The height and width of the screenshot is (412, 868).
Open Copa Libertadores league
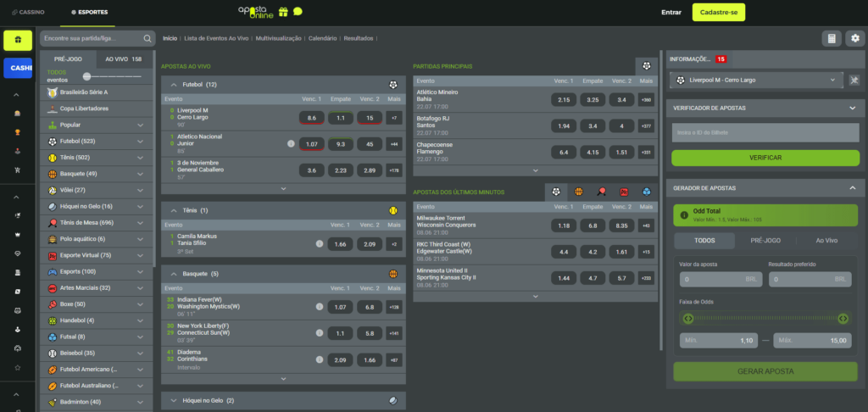pyautogui.click(x=97, y=109)
